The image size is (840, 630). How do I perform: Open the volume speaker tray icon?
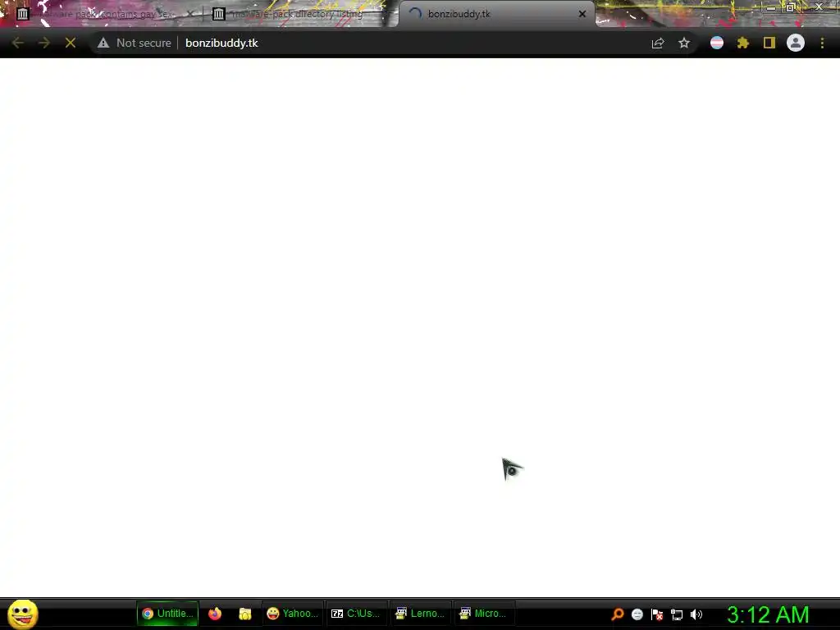pos(696,614)
